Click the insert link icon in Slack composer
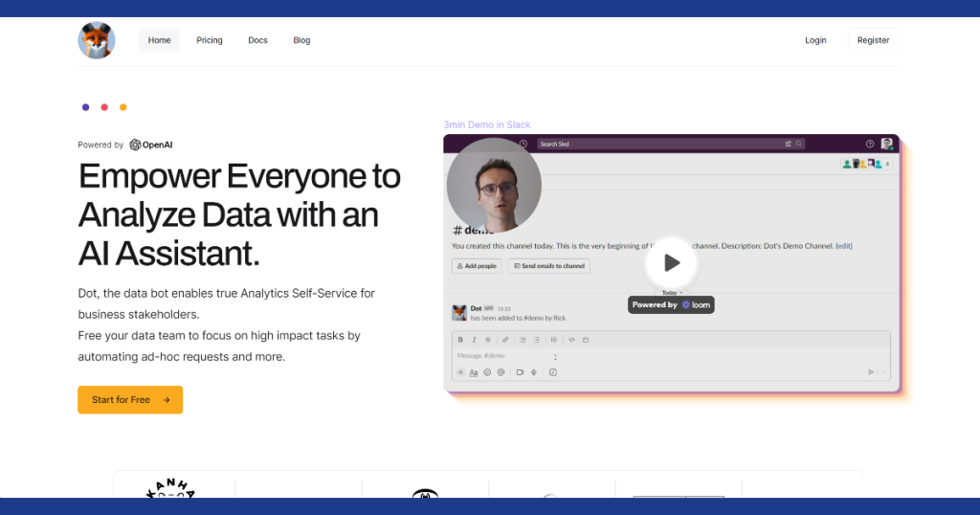Screen dimensions: 980x515 [505, 340]
